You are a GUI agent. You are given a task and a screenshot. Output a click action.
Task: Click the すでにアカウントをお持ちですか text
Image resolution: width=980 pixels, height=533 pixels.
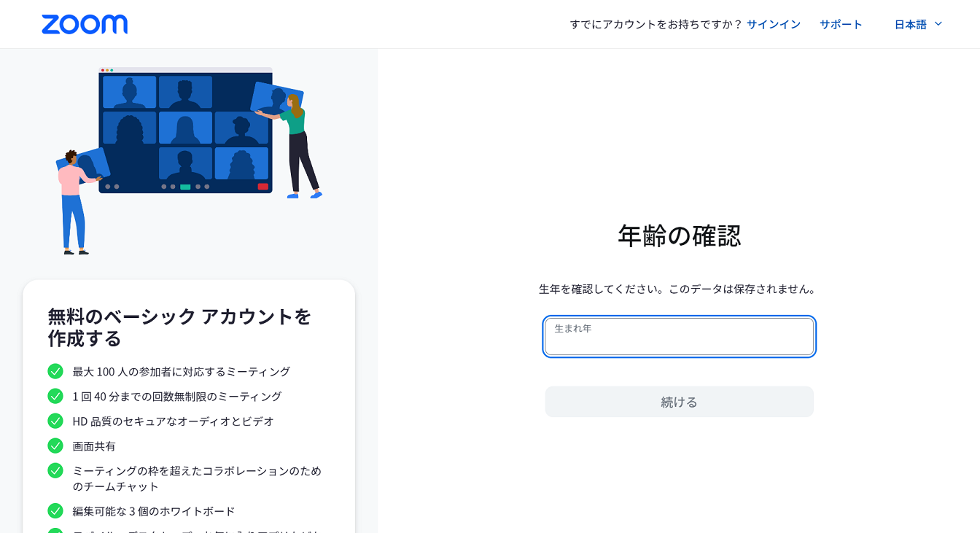pos(656,24)
